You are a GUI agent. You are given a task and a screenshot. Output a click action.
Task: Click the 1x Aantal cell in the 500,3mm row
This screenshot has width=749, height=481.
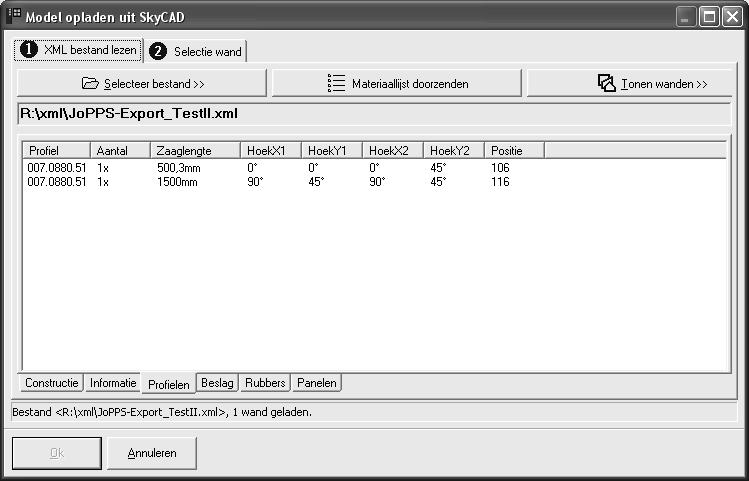(103, 168)
